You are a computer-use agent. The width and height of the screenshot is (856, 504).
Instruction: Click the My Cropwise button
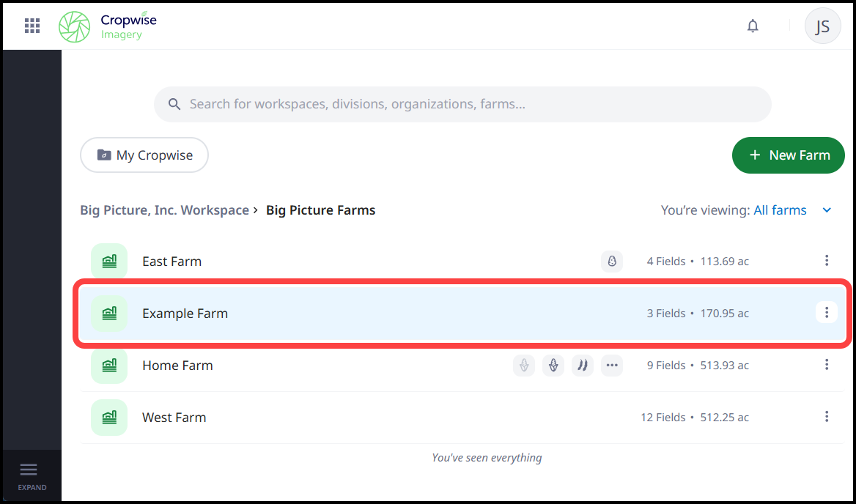(x=144, y=155)
